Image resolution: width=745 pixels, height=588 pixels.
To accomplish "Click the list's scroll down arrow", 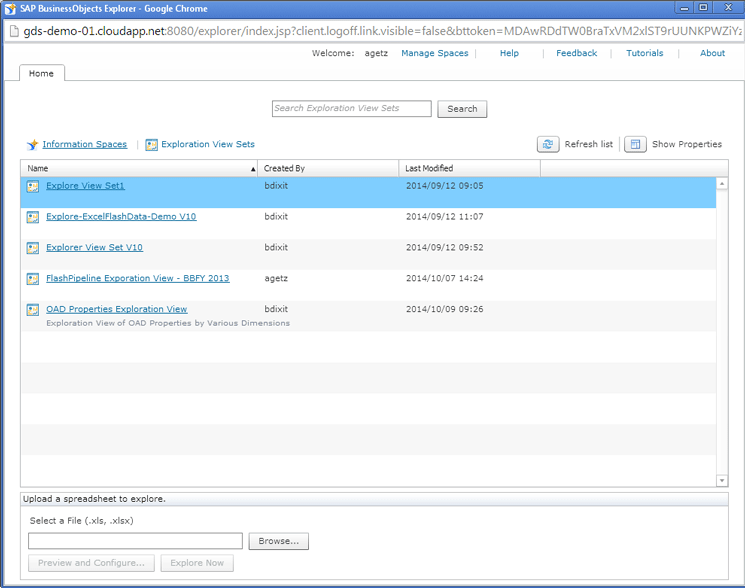I will pos(722,481).
